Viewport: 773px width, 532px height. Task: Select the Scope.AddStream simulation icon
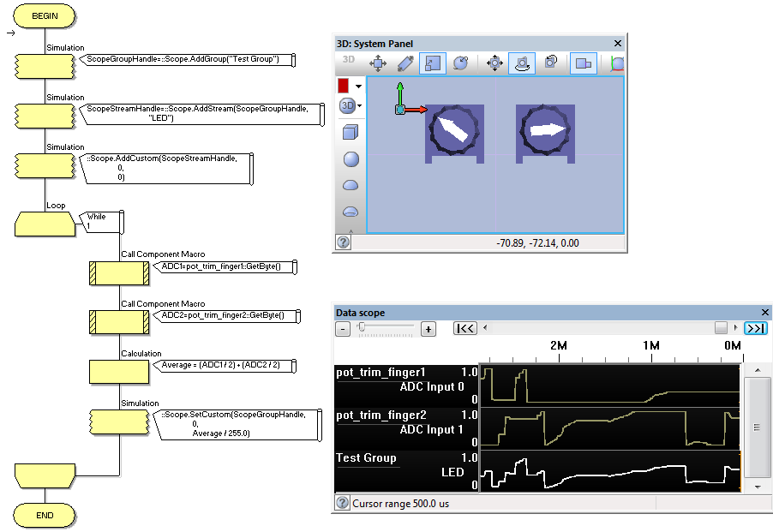point(45,116)
